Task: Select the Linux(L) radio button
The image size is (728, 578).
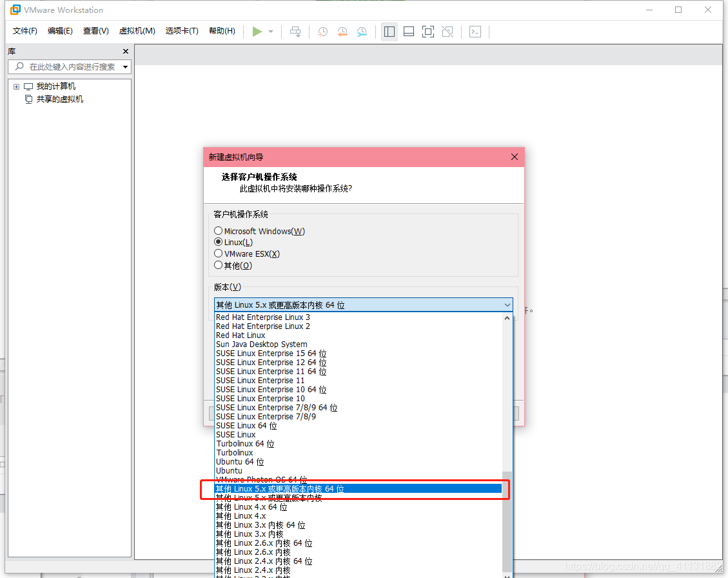Action: (218, 242)
